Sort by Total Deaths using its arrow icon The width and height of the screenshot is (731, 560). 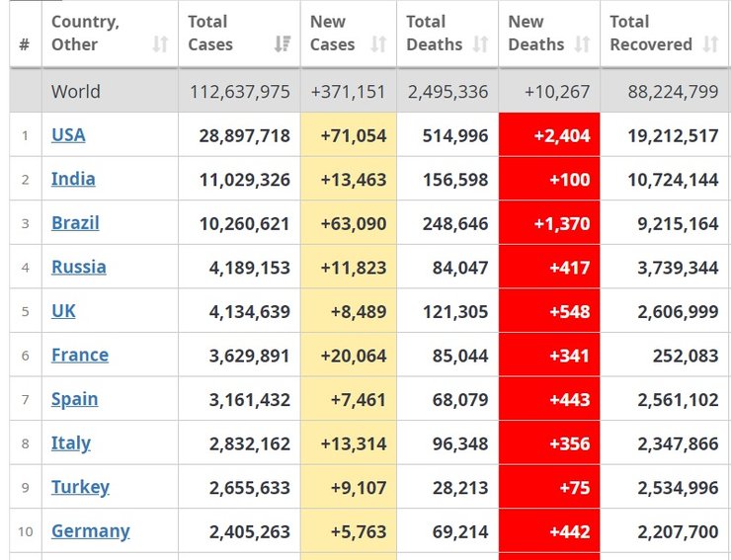point(481,44)
